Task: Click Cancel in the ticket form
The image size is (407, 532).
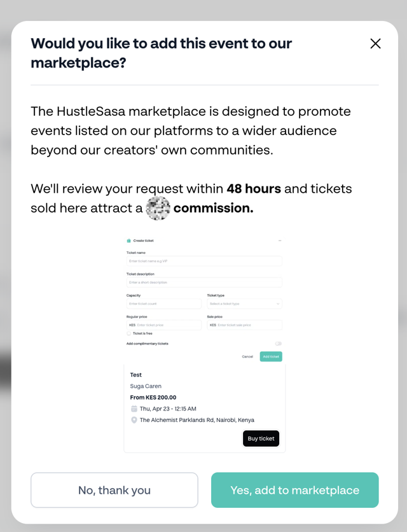Action: tap(247, 356)
